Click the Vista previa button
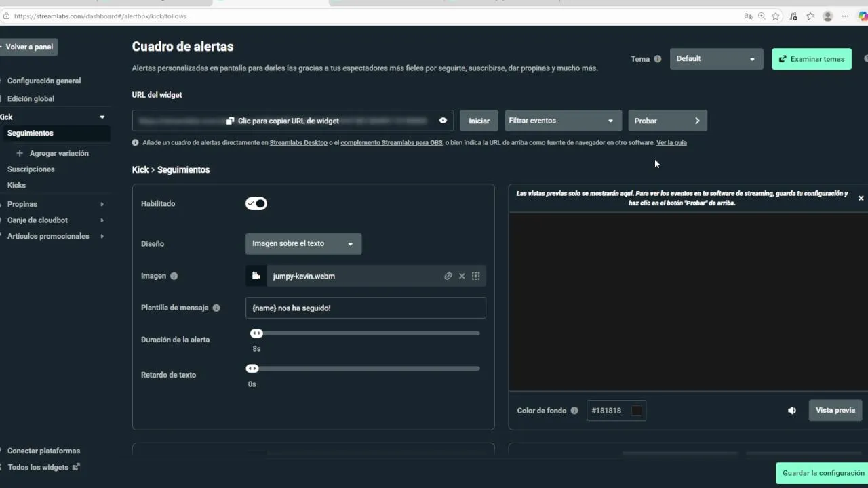This screenshot has width=868, height=488. tap(835, 411)
